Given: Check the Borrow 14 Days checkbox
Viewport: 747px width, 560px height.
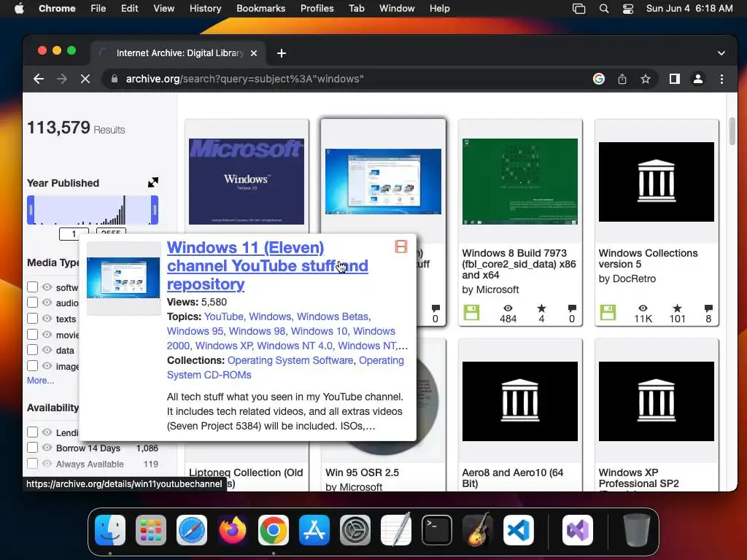Looking at the screenshot, I should [32, 448].
